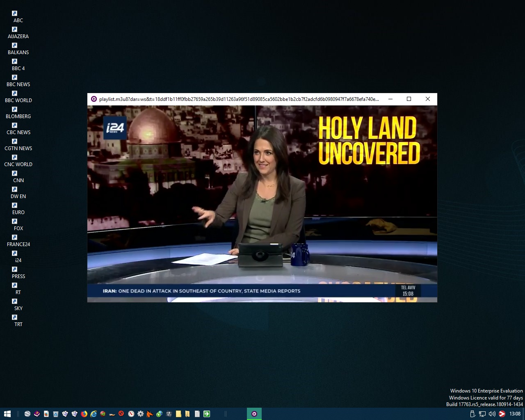This screenshot has width=525, height=420.
Task: Click the red arrow tray icon
Action: [502, 414]
